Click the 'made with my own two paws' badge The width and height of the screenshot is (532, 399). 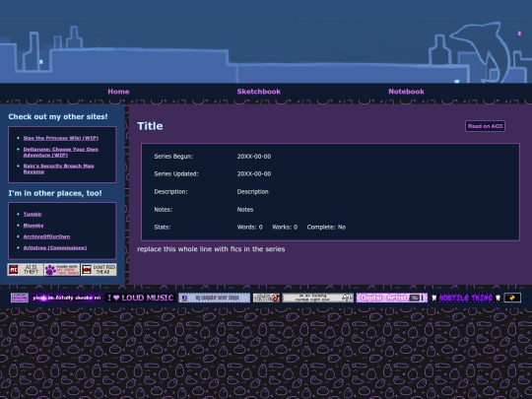(62, 270)
